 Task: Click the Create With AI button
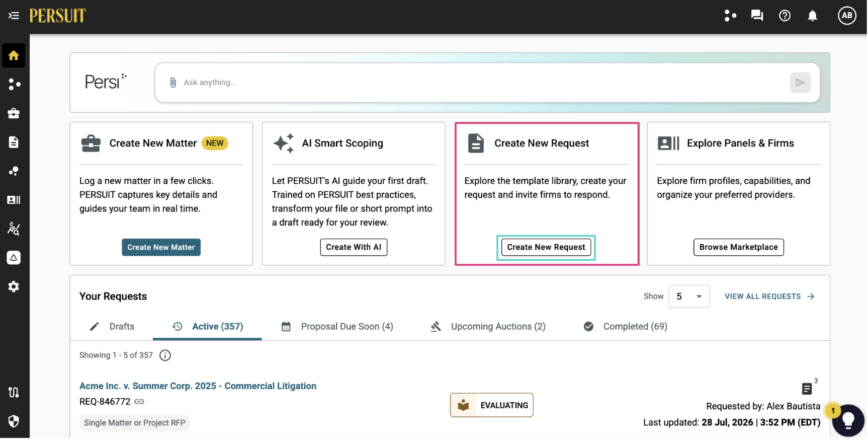354,247
